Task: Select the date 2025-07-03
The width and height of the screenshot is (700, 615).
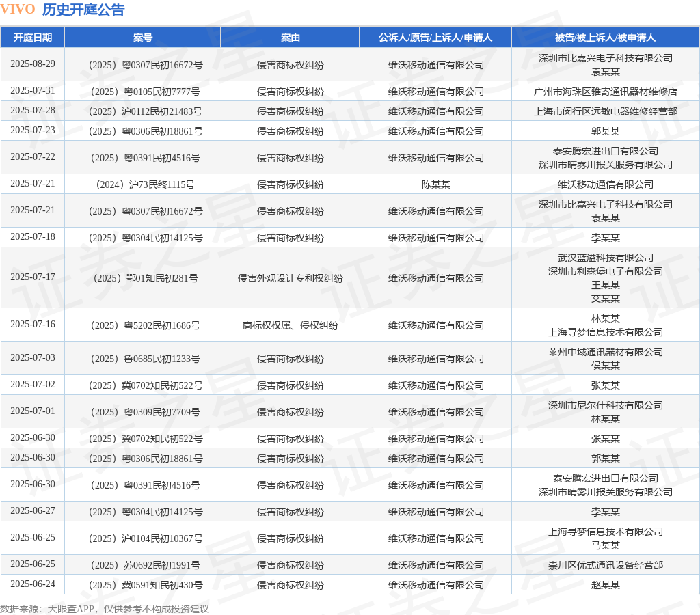Action: (33, 357)
